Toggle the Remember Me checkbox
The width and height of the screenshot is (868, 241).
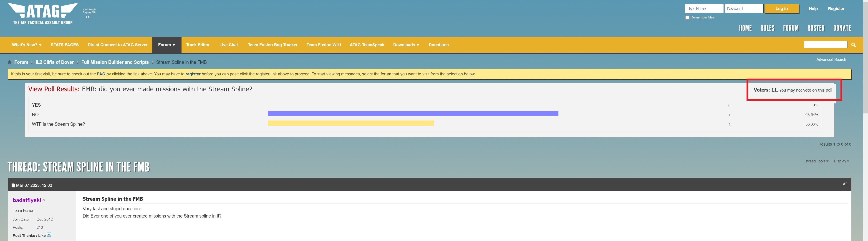tap(687, 18)
